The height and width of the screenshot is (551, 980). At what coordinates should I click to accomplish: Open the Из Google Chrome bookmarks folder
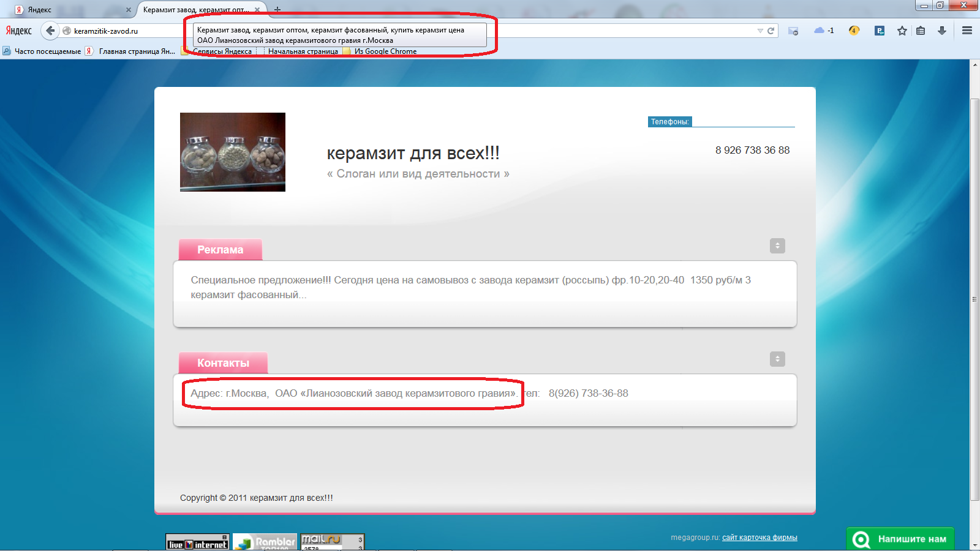[380, 51]
